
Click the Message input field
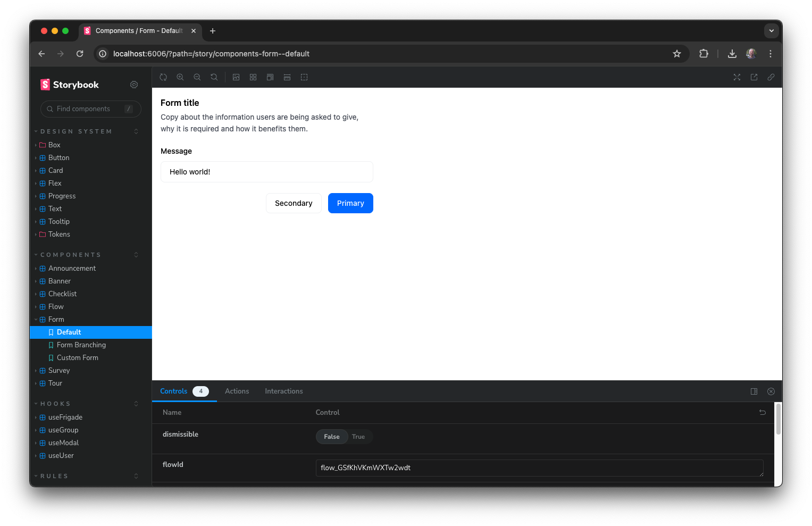click(267, 172)
